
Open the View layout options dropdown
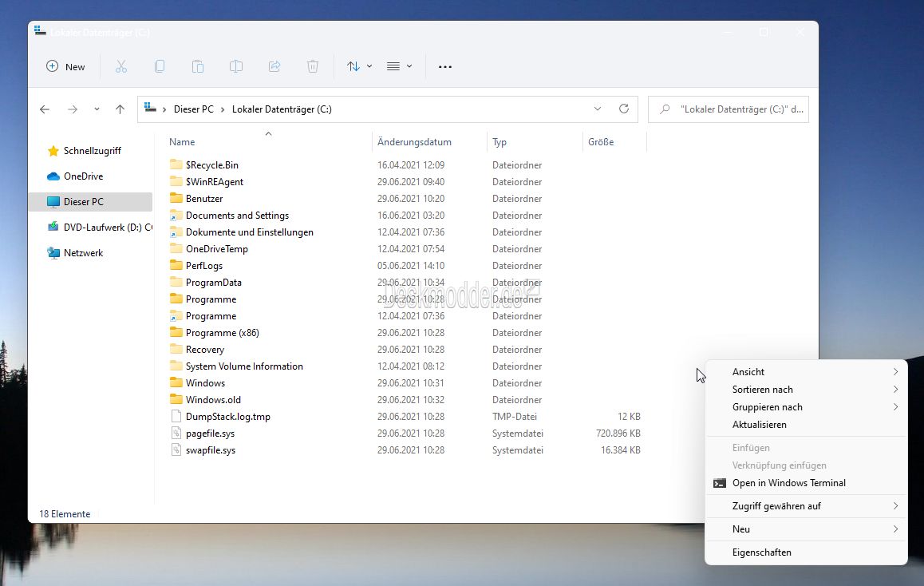coord(399,67)
